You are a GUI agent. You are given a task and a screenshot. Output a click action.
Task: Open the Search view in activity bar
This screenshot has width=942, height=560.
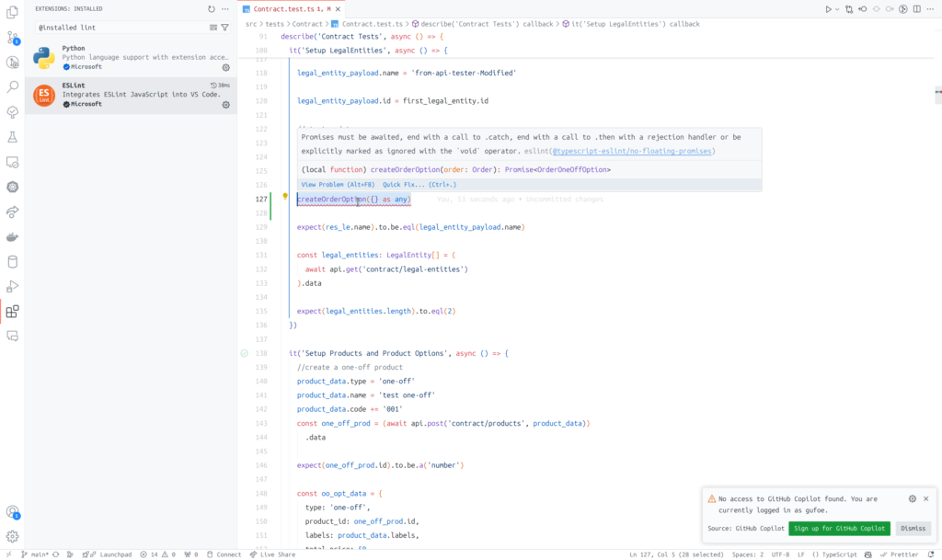pyautogui.click(x=13, y=87)
